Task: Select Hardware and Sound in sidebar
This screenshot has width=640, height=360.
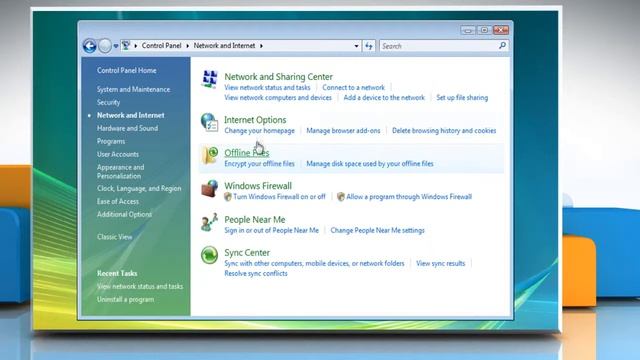Action: coord(127,128)
